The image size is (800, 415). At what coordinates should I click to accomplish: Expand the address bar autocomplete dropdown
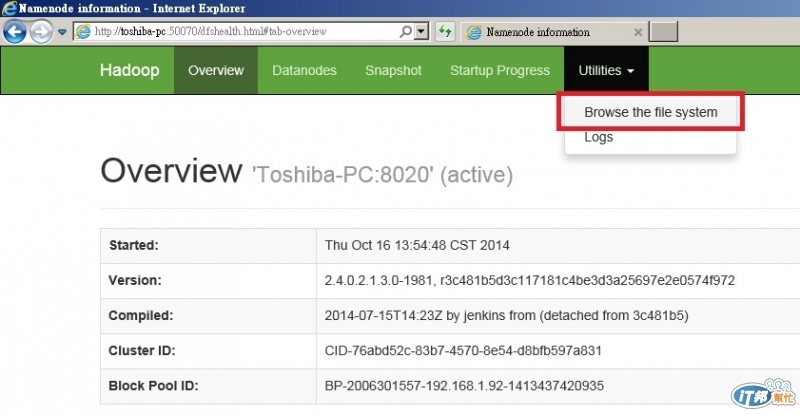(x=421, y=32)
